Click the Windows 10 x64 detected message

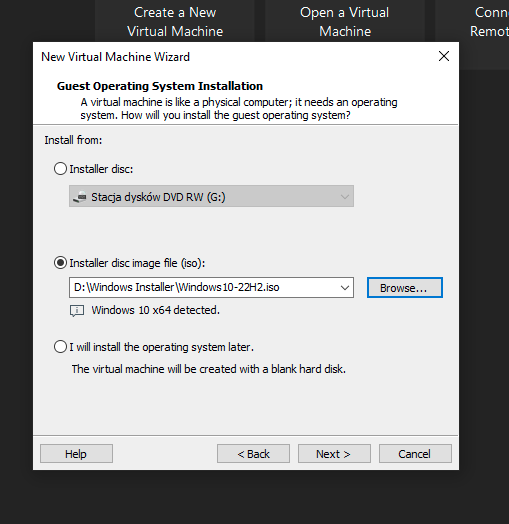(155, 310)
